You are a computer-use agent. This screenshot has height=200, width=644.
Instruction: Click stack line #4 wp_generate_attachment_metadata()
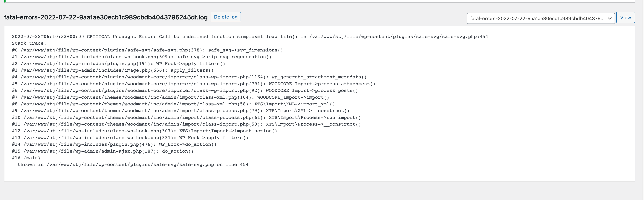pos(189,77)
